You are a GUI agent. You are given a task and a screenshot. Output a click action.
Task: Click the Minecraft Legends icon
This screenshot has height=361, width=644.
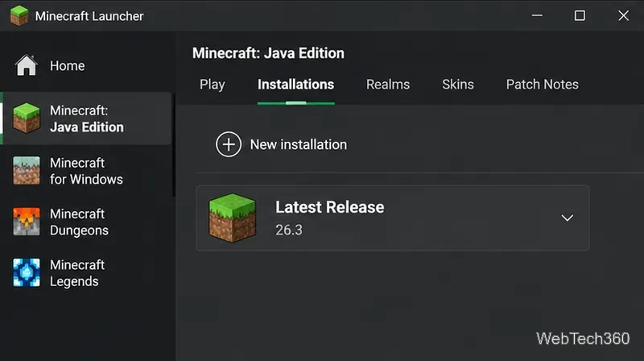pyautogui.click(x=27, y=272)
